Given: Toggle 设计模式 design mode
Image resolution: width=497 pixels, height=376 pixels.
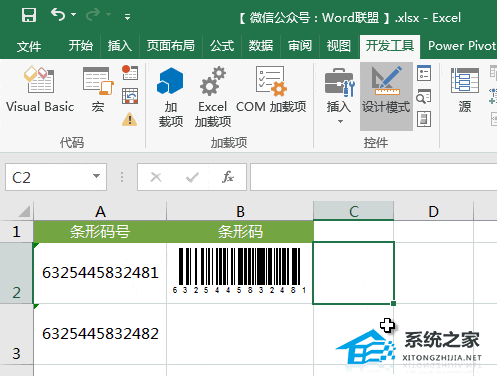Looking at the screenshot, I should point(386,96).
